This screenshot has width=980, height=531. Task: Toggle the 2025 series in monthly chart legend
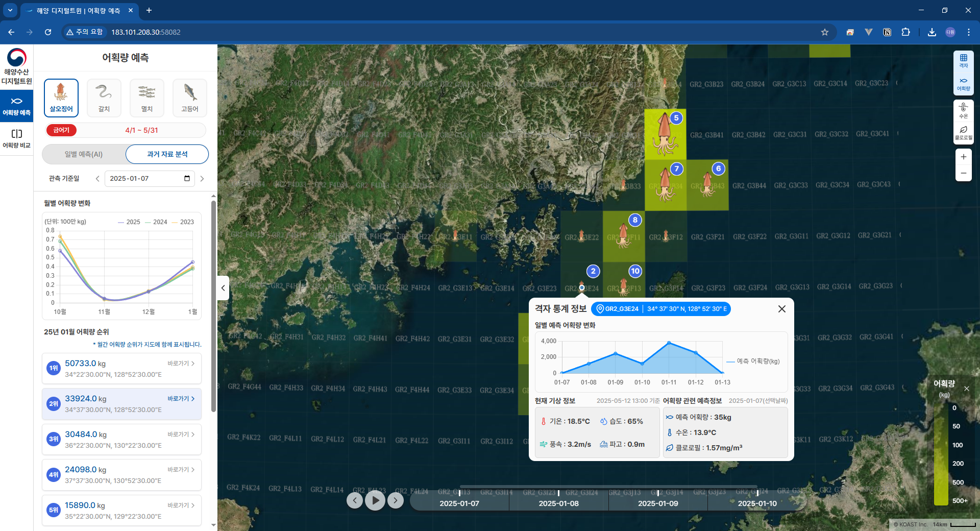pos(129,222)
